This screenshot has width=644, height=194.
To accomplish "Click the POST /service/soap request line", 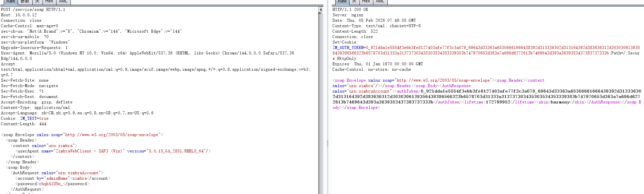I will click(x=33, y=10).
